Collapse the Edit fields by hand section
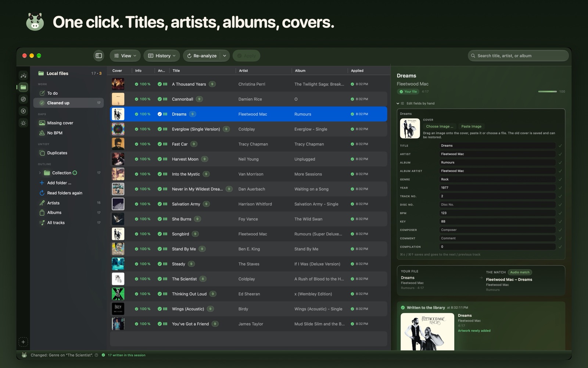 (x=398, y=103)
